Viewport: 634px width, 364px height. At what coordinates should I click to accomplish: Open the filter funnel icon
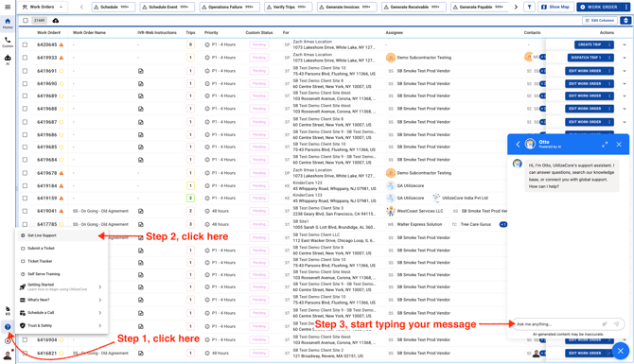[x=529, y=7]
